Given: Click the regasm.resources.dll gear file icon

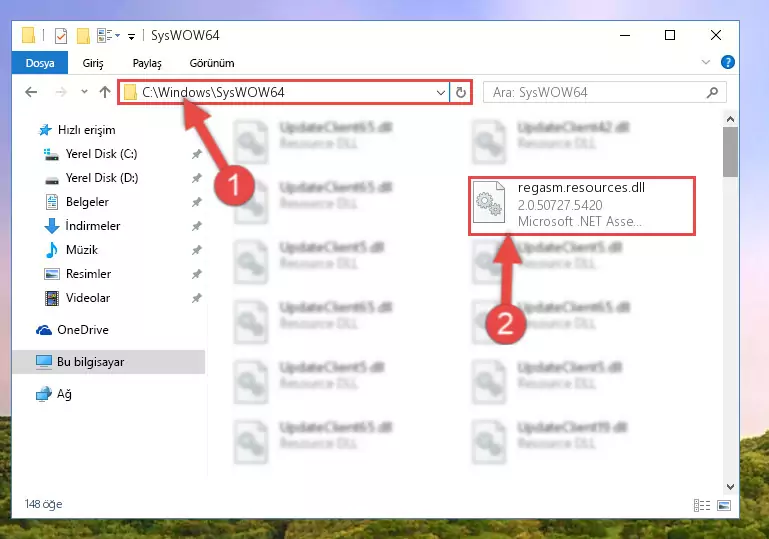Looking at the screenshot, I should (x=489, y=202).
